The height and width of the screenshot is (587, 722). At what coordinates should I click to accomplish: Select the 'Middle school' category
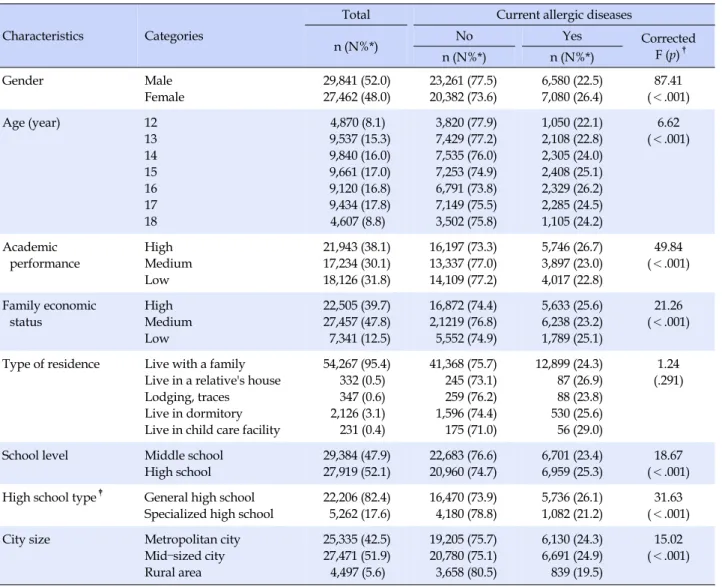click(x=183, y=456)
